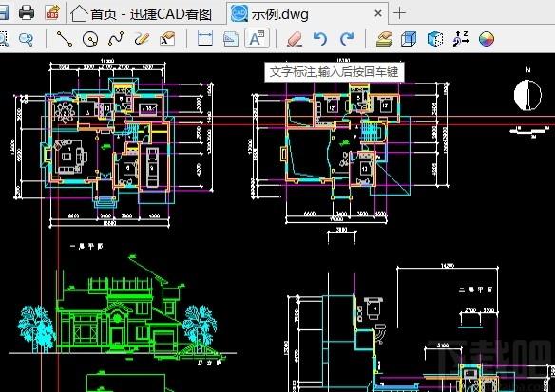
Task: Switch to 3D wireframe box view
Action: coord(409,39)
